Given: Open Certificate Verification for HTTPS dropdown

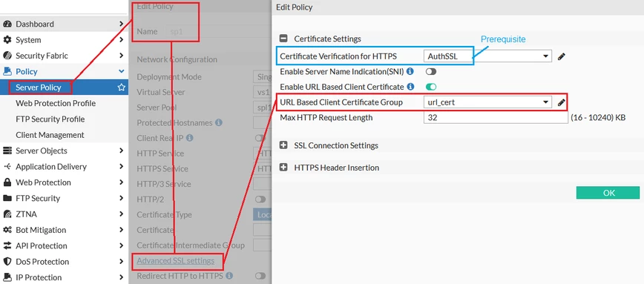Looking at the screenshot, I should click(487, 56).
